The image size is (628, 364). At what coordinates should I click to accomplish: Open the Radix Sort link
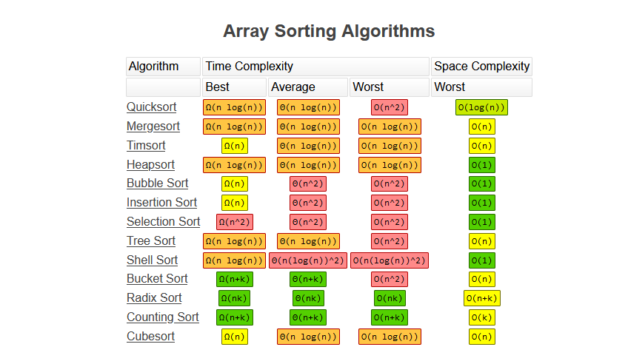coord(154,298)
